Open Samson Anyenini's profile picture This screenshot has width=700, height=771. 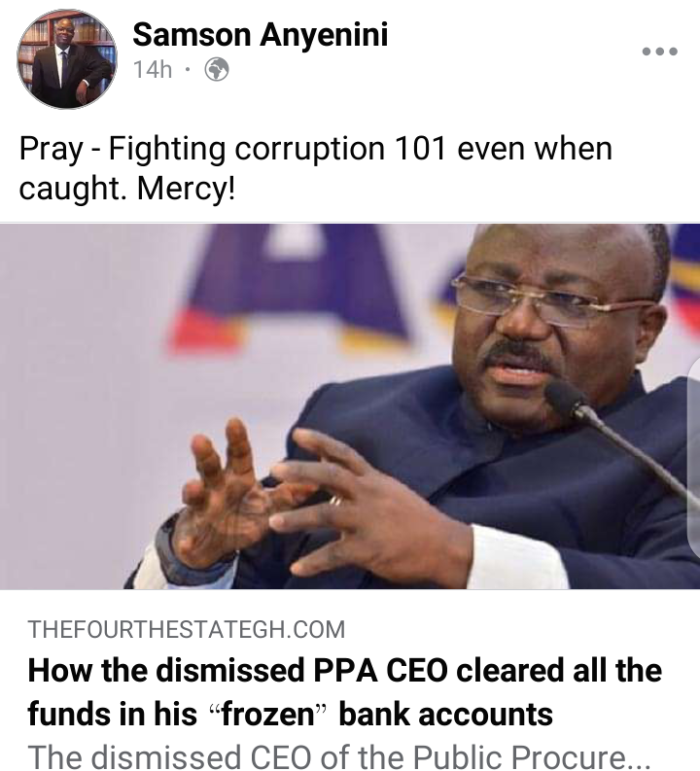tap(67, 59)
